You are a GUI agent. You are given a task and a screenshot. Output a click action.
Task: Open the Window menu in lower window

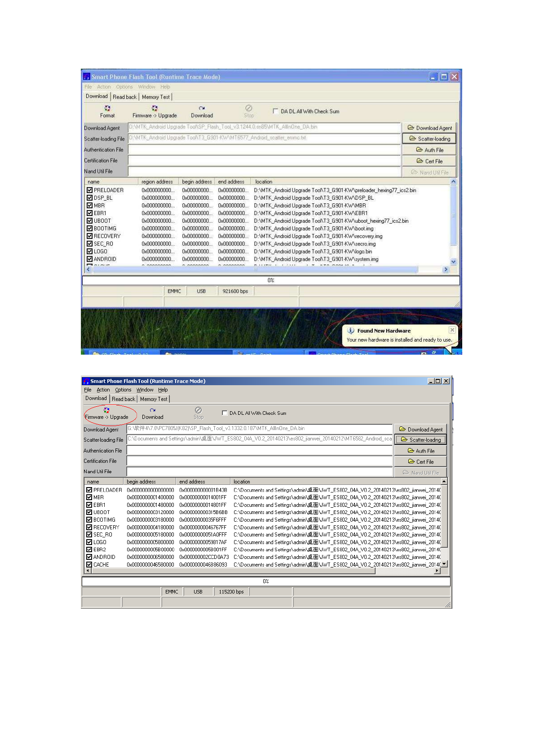click(145, 390)
